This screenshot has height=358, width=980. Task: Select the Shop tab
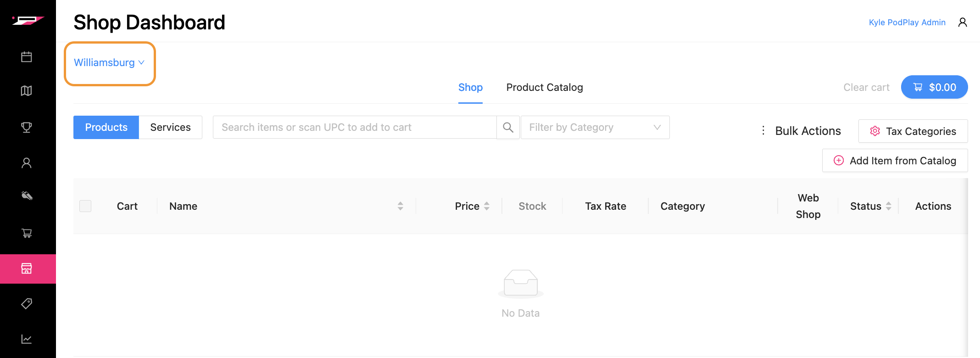[470, 87]
